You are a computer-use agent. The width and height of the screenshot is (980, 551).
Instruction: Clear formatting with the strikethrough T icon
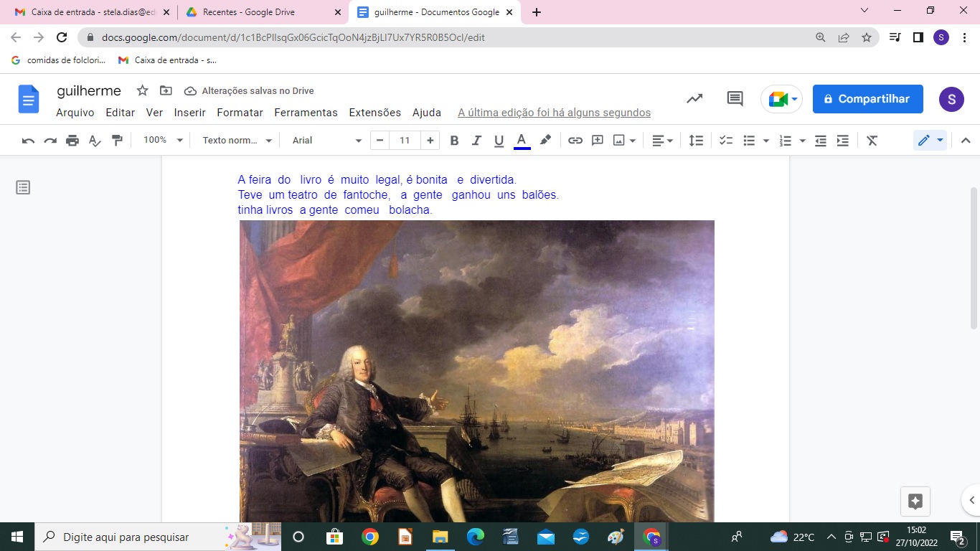pyautogui.click(x=872, y=141)
